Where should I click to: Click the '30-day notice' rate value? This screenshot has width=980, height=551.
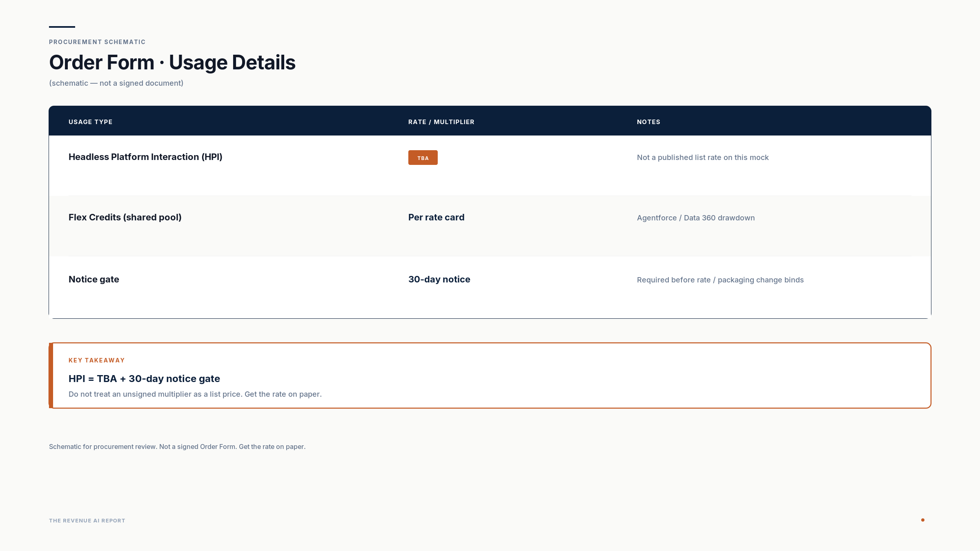[439, 280]
